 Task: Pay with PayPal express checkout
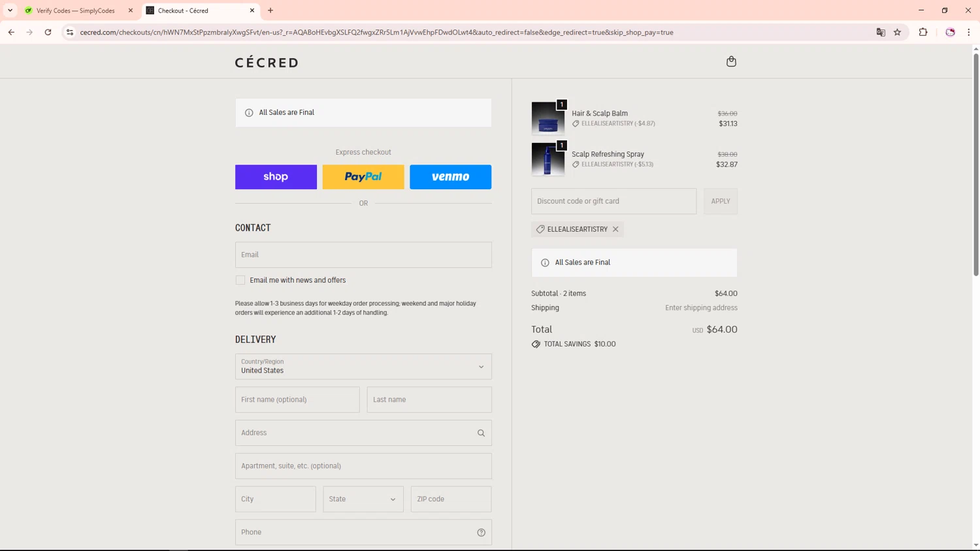[363, 177]
